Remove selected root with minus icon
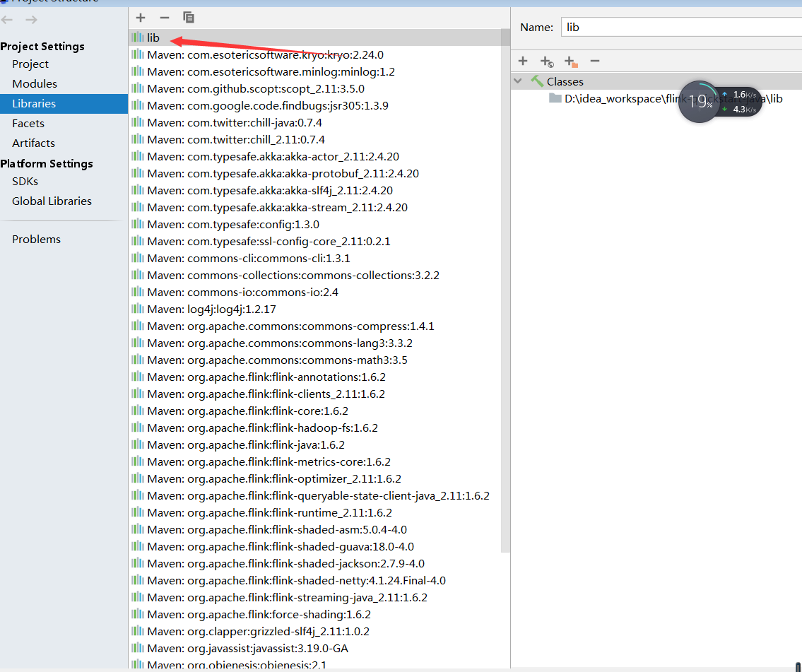The width and height of the screenshot is (802, 672). (594, 61)
